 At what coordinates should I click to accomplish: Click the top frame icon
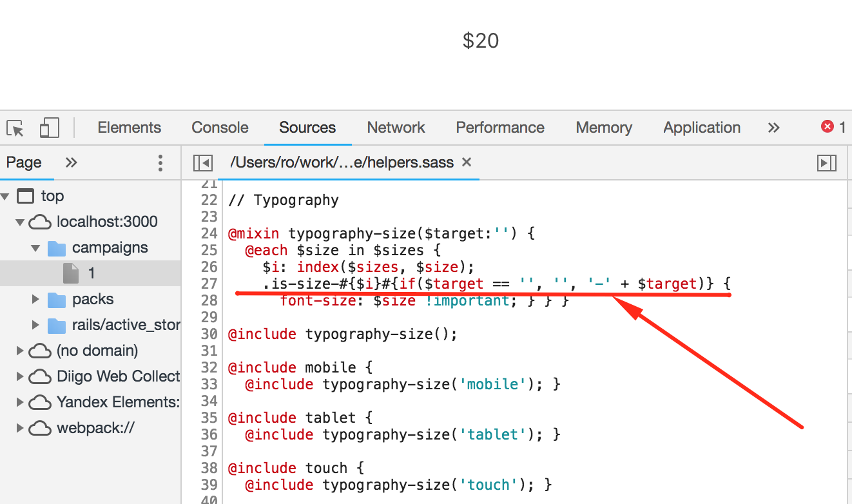(x=25, y=196)
